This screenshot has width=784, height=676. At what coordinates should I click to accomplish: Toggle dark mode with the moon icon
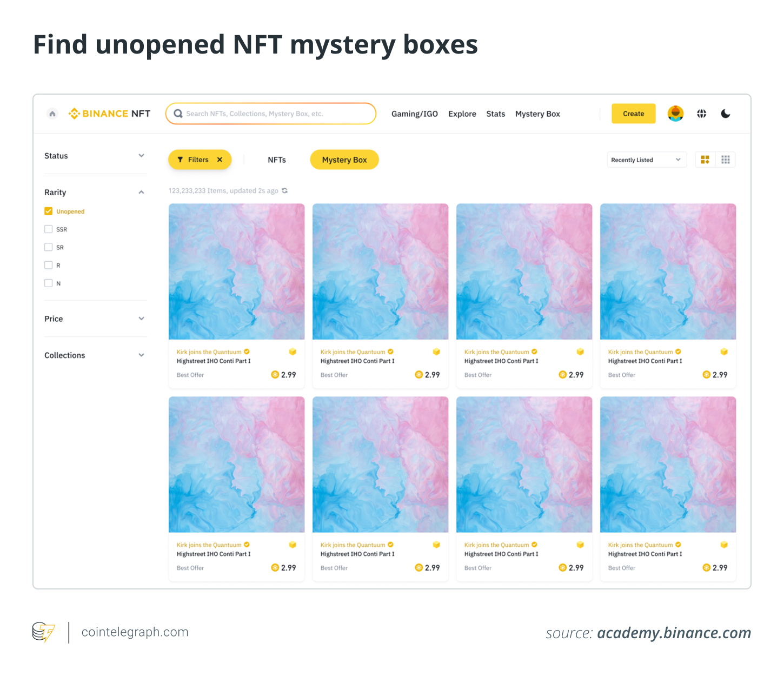tap(725, 114)
